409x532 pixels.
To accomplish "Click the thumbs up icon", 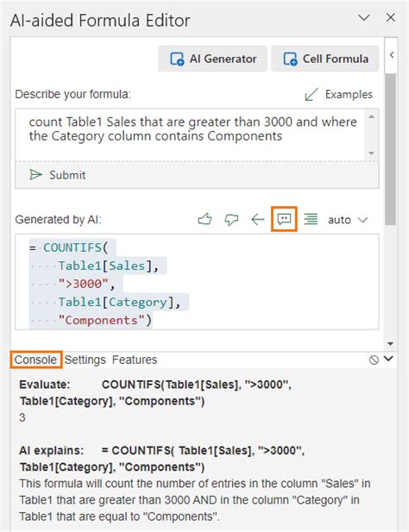I will [x=205, y=219].
